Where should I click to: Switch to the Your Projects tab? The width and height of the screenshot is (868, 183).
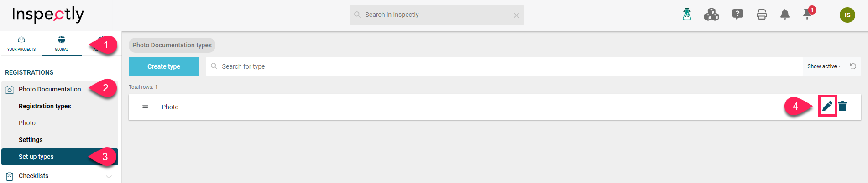pyautogui.click(x=21, y=44)
